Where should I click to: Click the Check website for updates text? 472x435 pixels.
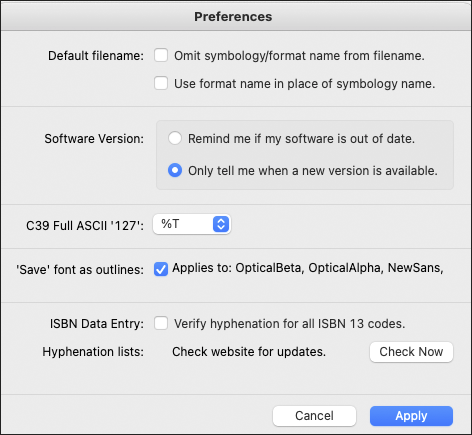click(x=249, y=352)
